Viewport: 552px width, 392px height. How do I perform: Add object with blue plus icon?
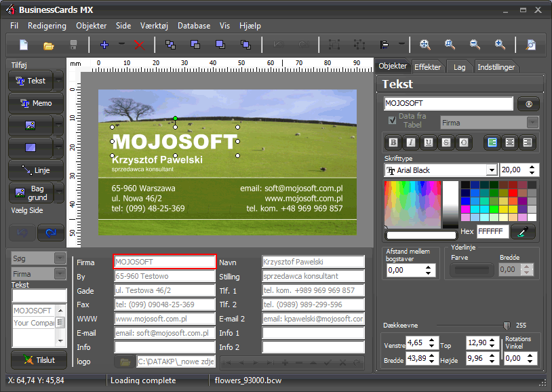click(x=104, y=45)
